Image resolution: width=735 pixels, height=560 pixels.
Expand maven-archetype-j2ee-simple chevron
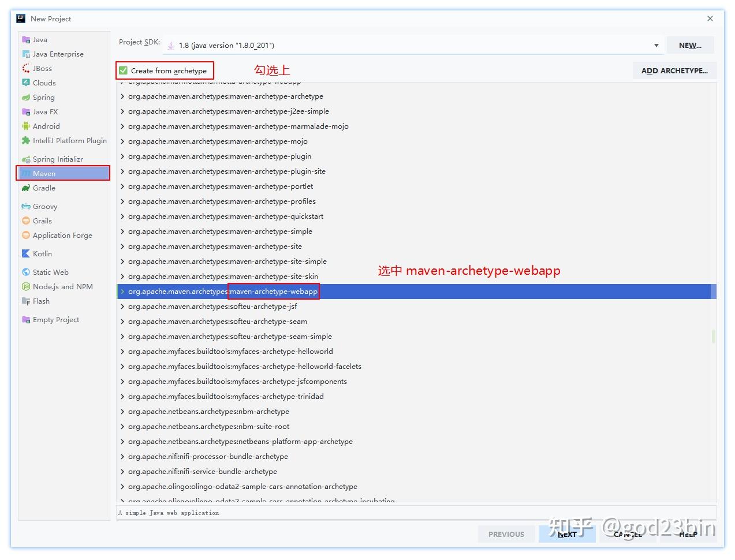[x=122, y=111]
